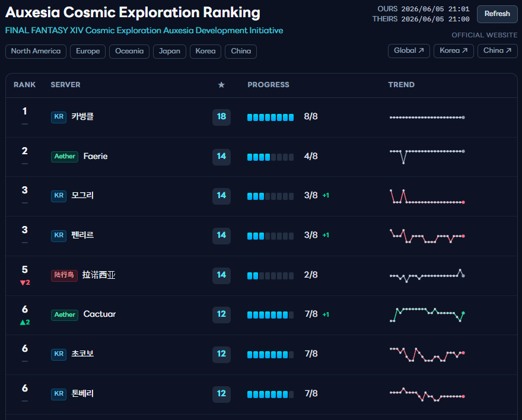Click the 3/8 progress bar for 모그리
Image resolution: width=522 pixels, height=420 pixels.
270,196
